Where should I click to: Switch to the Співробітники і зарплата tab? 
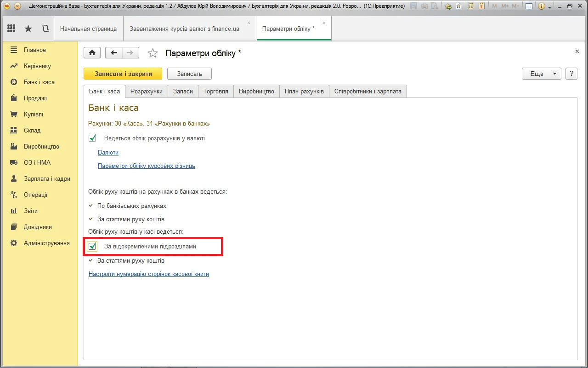[367, 91]
